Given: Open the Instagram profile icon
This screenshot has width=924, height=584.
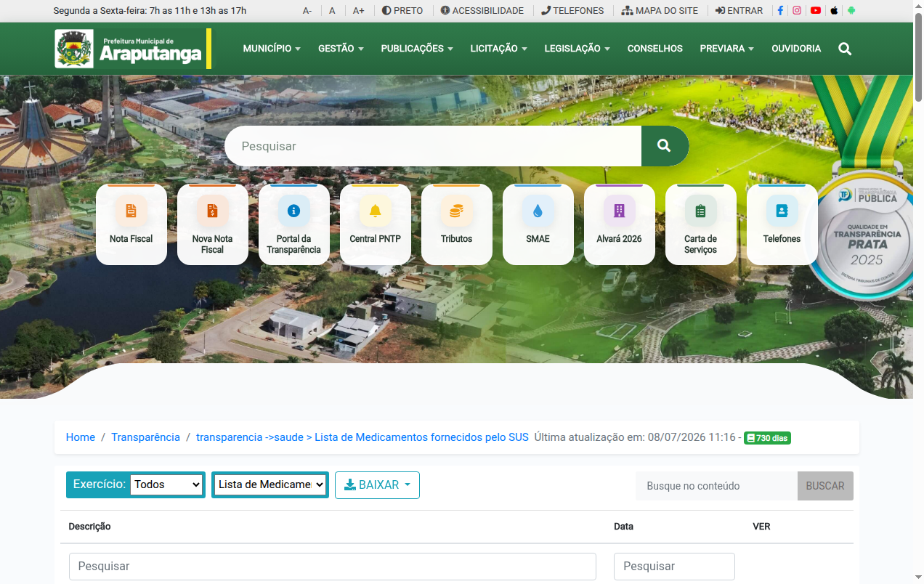Looking at the screenshot, I should pyautogui.click(x=797, y=11).
